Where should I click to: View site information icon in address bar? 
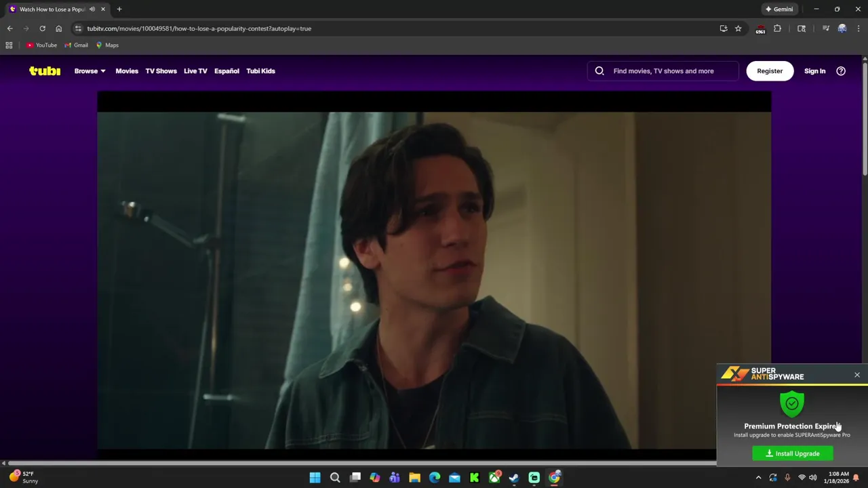78,28
